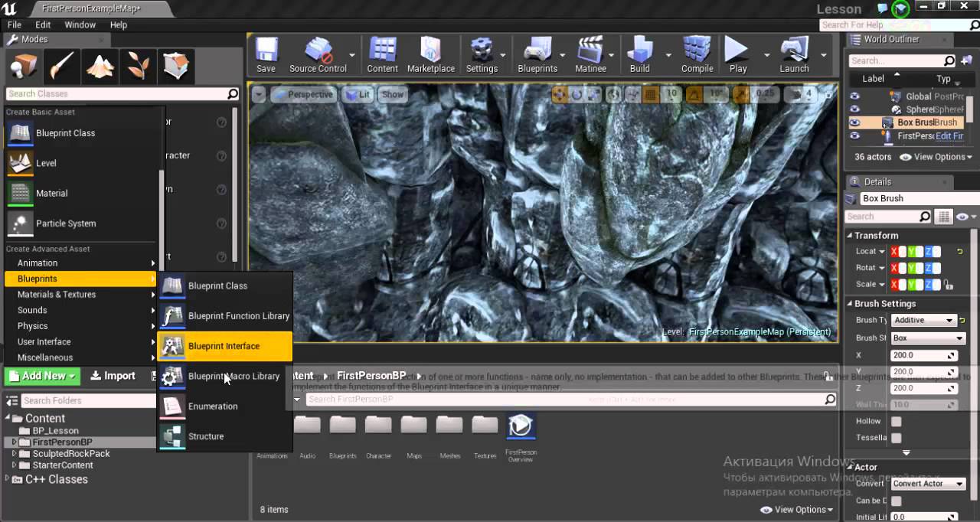Open viewport options dropdown arrow
This screenshot has height=522, width=980.
click(259, 94)
